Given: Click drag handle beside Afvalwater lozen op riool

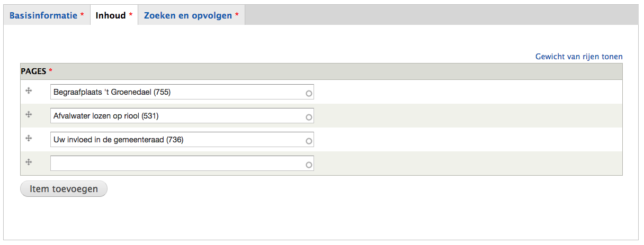Looking at the screenshot, I should 29,114.
